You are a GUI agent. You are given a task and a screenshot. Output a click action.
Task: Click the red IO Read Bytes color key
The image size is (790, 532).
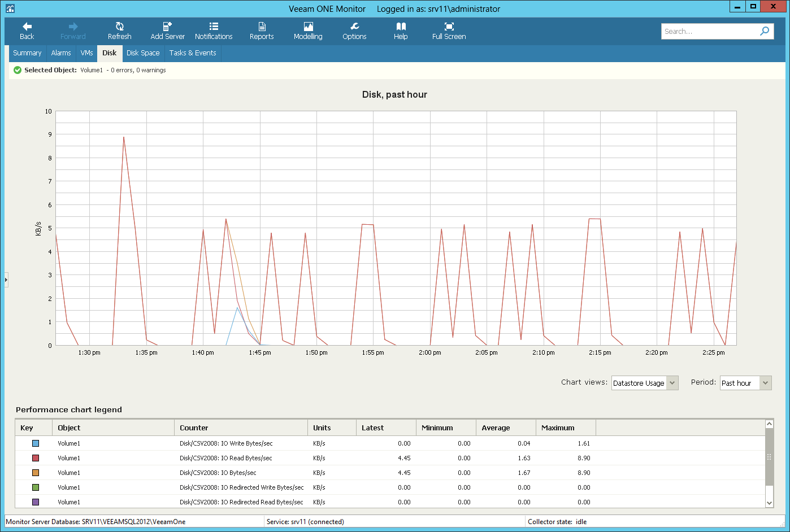coord(36,458)
